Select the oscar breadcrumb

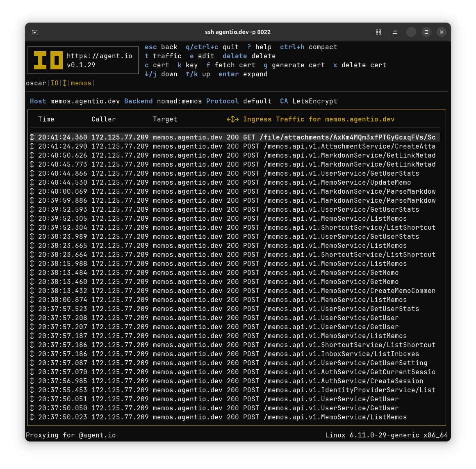tap(36, 83)
